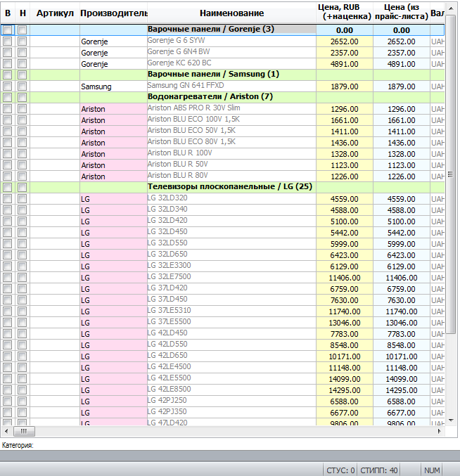Click the Gorenje manufacturer cell for G 6 SYW
The width and height of the screenshot is (460, 476).
click(x=113, y=41)
